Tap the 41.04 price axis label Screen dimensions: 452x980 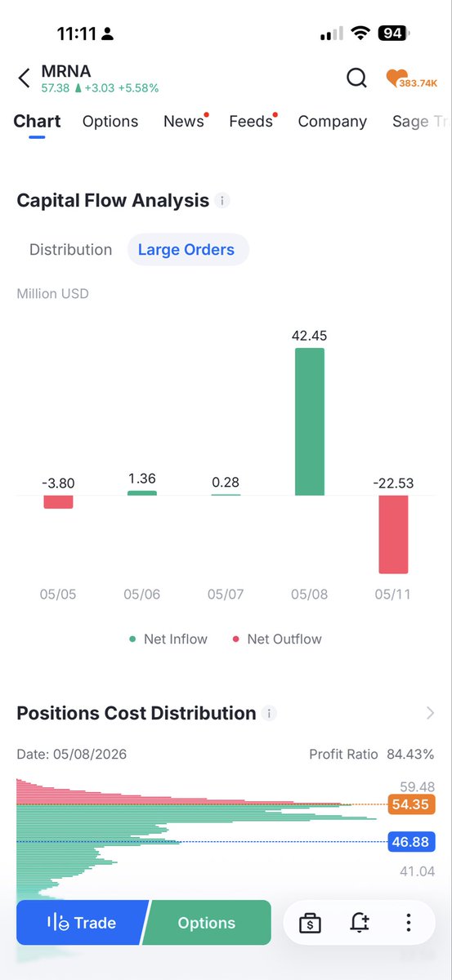[417, 871]
